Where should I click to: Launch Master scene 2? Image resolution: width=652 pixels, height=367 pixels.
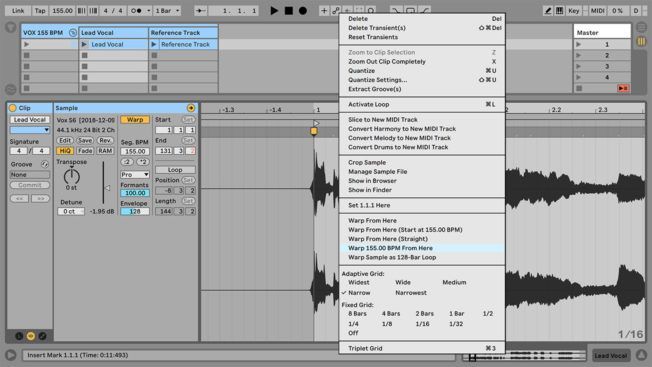[578, 55]
